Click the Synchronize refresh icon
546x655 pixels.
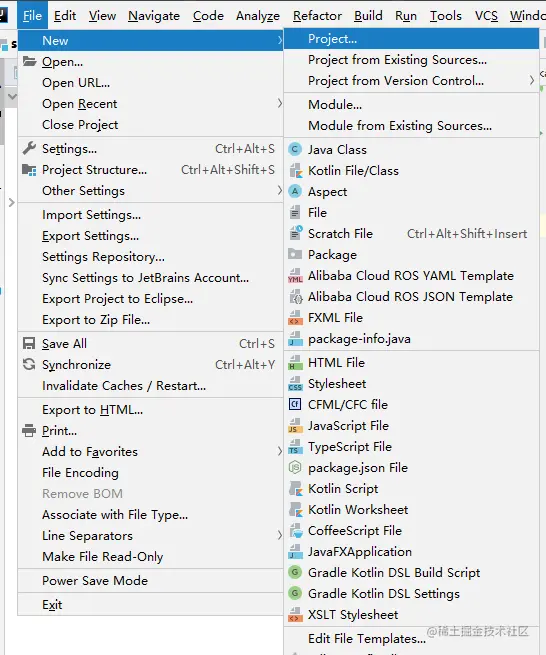click(29, 364)
